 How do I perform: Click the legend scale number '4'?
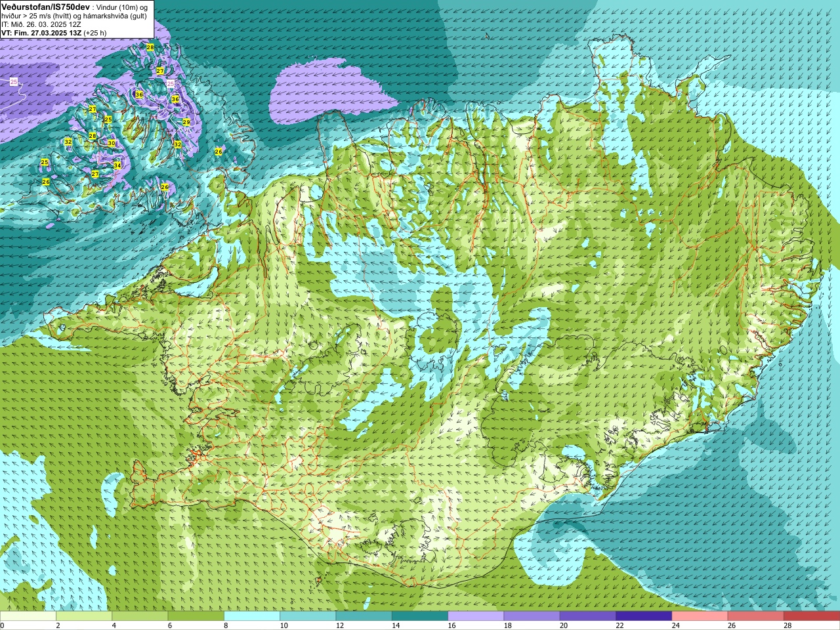[114, 625]
